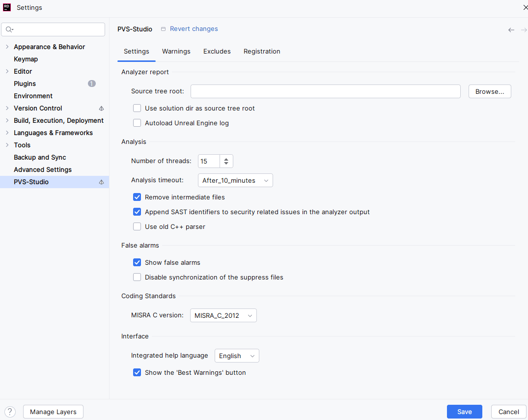
Task: Click the search magnifier icon
Action: coord(9,29)
